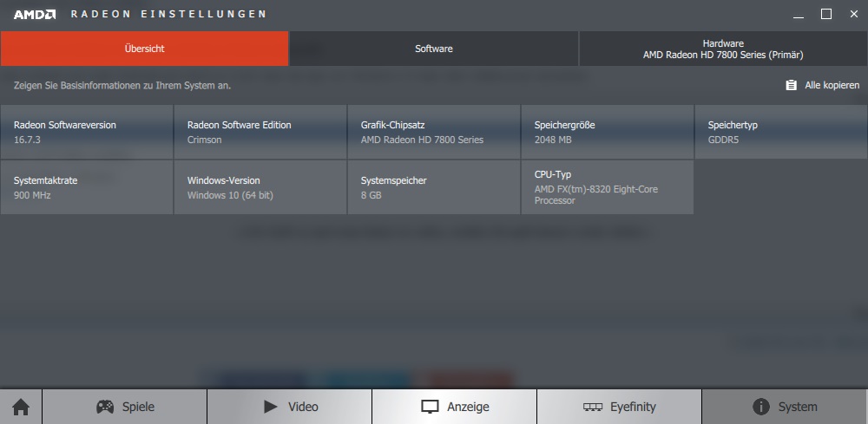868x424 pixels.
Task: Click the AMD FX(tm)-8320 Eight-Core Processor text
Action: (x=596, y=194)
